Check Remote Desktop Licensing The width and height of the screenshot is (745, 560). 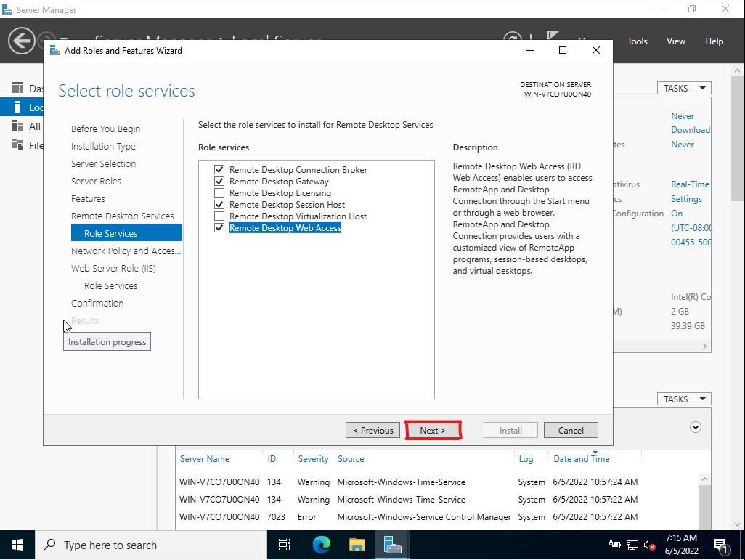[219, 193]
